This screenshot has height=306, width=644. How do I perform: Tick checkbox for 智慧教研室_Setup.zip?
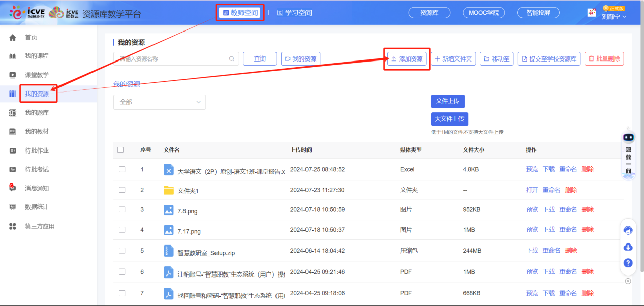tap(122, 250)
